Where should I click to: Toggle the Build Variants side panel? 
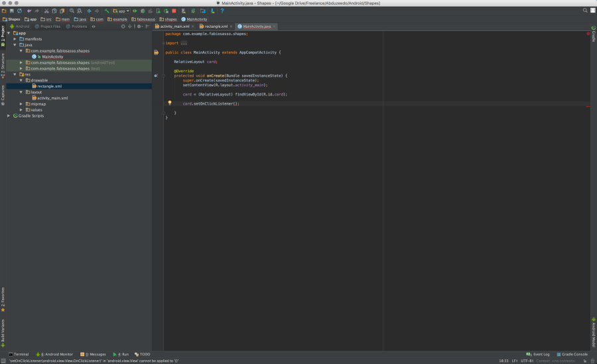pos(3,333)
